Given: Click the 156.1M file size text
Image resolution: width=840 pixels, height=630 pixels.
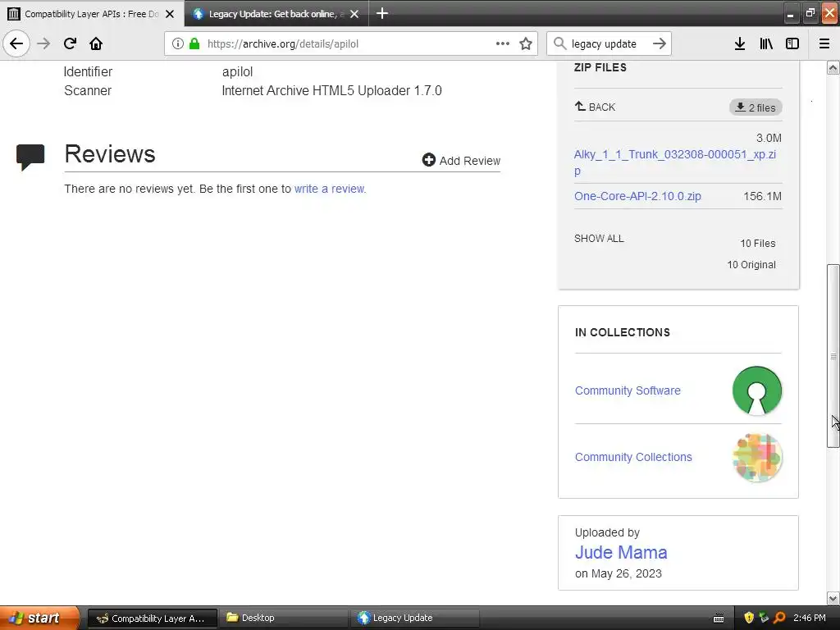Looking at the screenshot, I should (x=762, y=196).
